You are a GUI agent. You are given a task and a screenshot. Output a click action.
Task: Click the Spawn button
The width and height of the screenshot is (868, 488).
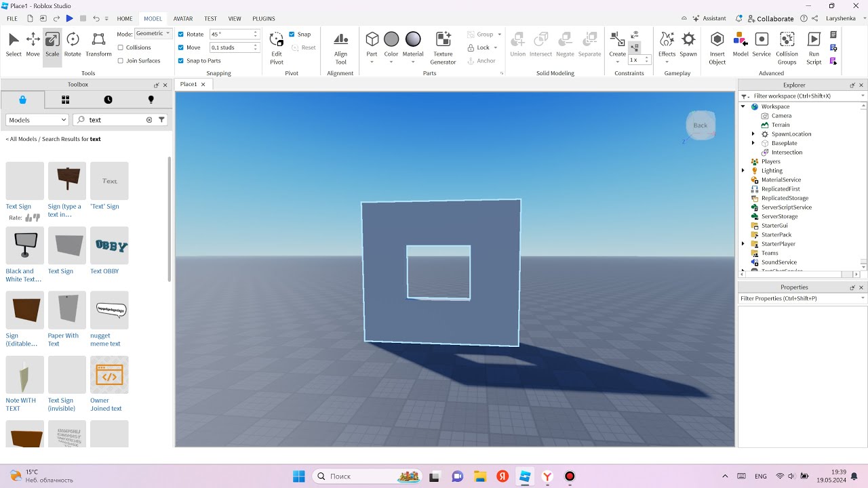(x=688, y=45)
